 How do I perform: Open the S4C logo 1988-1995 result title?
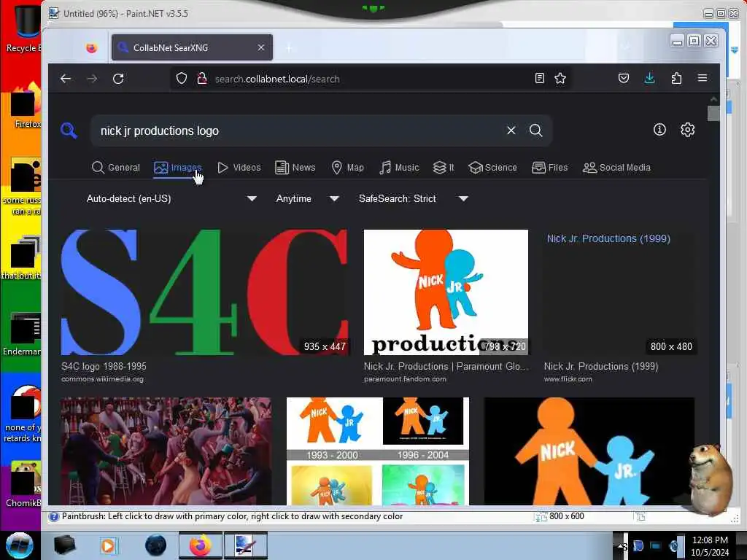tap(104, 366)
